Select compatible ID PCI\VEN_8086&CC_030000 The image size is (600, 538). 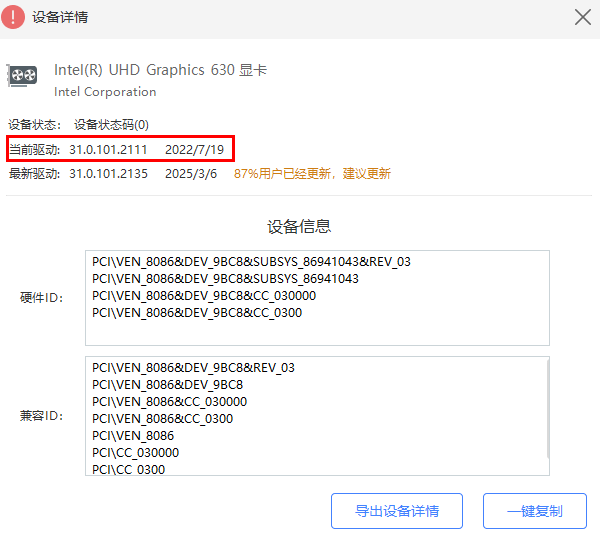[170, 402]
